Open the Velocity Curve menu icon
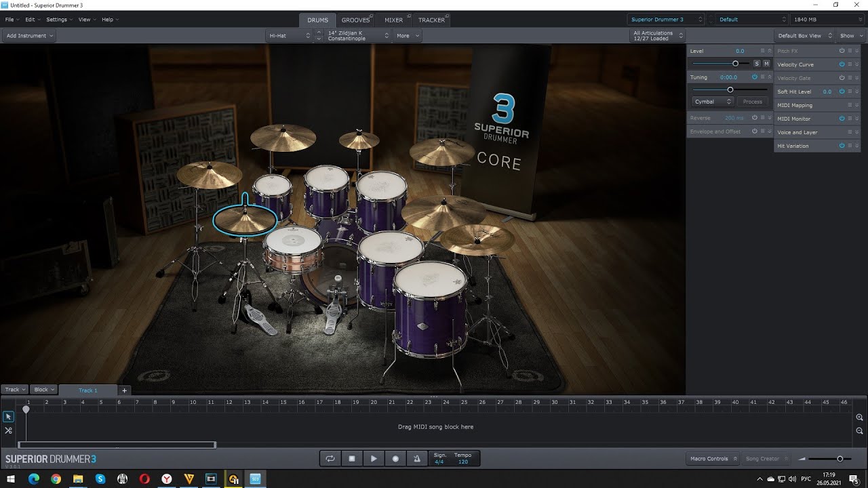Viewport: 868px width, 488px height. (x=850, y=64)
